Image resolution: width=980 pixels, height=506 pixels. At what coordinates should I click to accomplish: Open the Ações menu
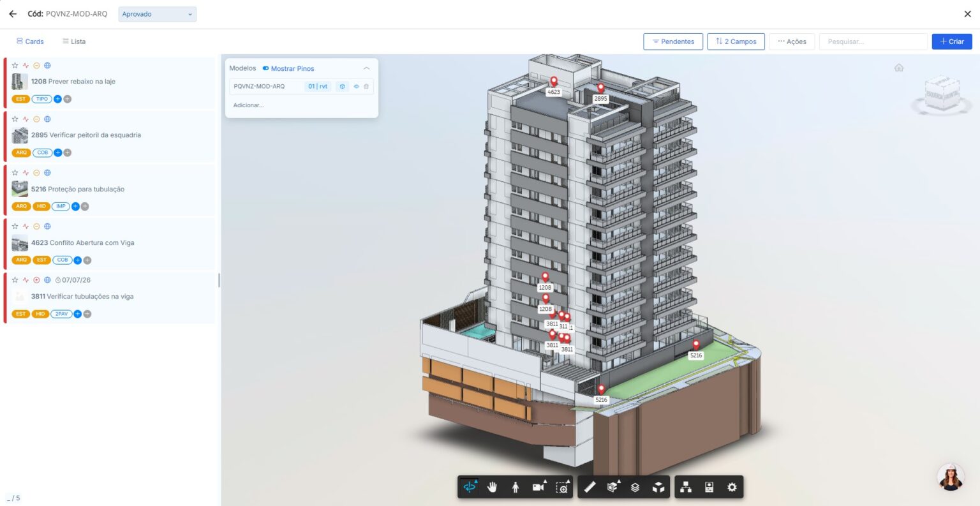[x=791, y=41]
